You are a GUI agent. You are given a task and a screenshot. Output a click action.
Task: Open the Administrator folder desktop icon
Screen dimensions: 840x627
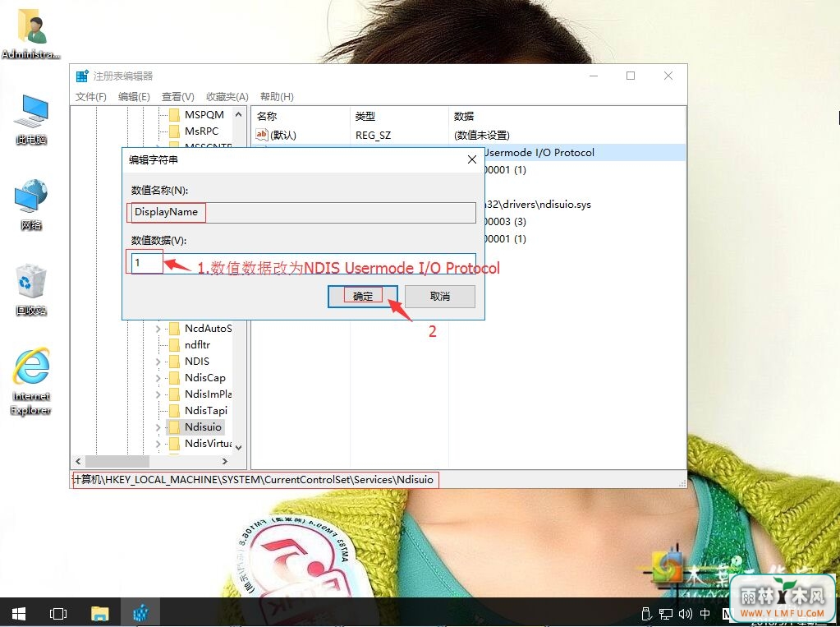[x=31, y=34]
